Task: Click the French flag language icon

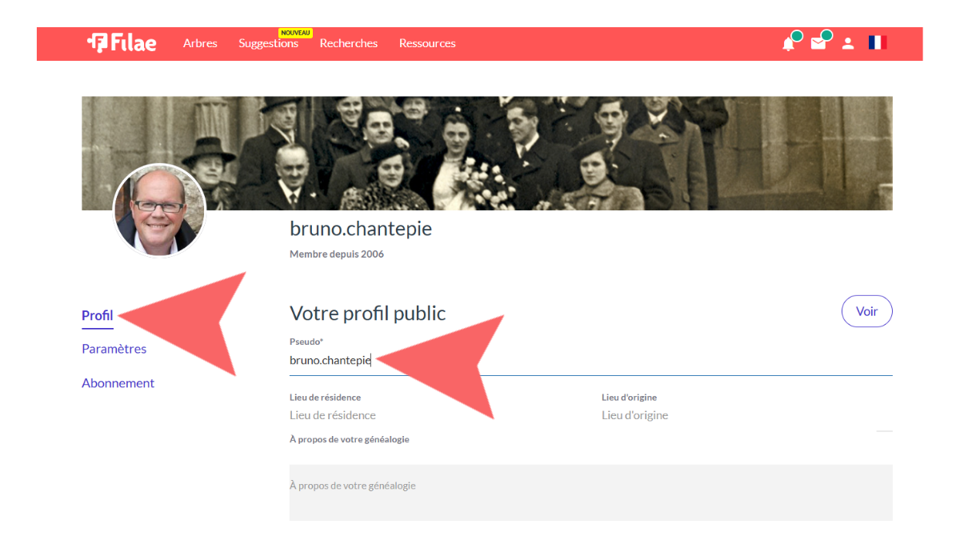Action: (878, 43)
